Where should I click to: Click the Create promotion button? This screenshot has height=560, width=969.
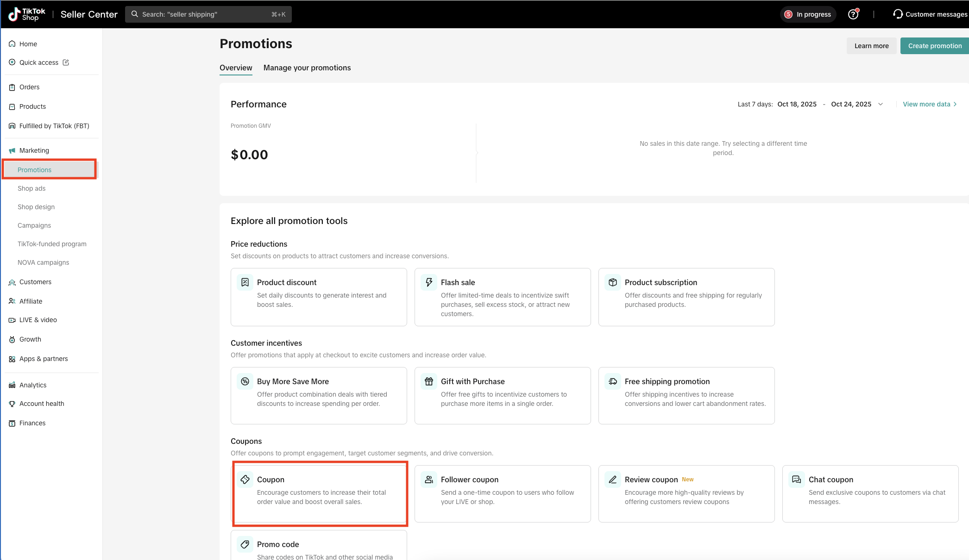934,46
